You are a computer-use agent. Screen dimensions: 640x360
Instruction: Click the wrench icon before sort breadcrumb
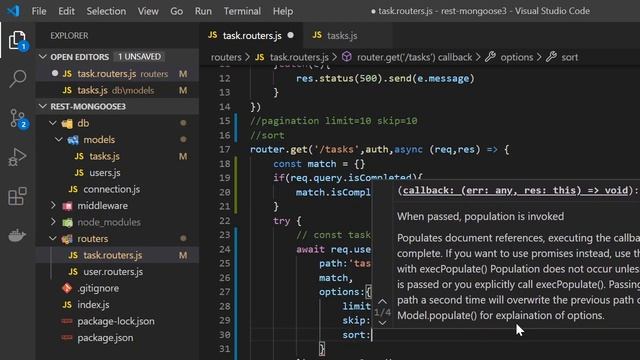(x=551, y=57)
